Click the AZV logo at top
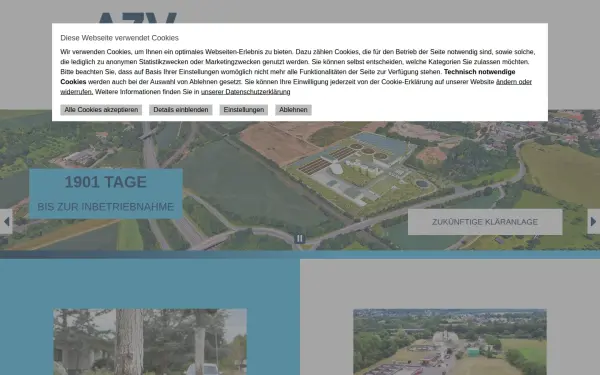 [137, 18]
